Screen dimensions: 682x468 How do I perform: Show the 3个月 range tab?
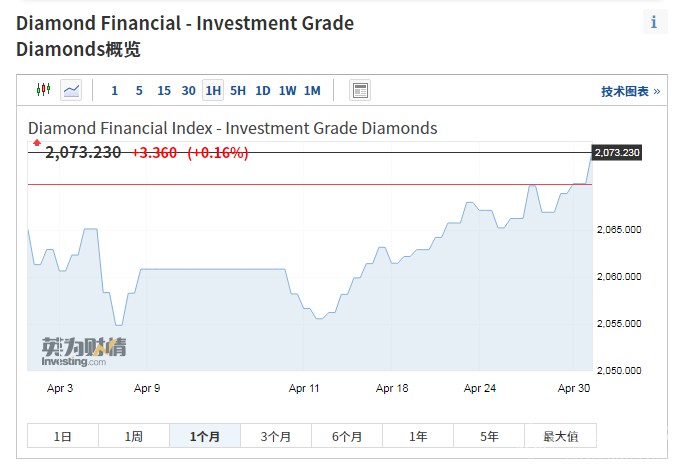tap(276, 436)
